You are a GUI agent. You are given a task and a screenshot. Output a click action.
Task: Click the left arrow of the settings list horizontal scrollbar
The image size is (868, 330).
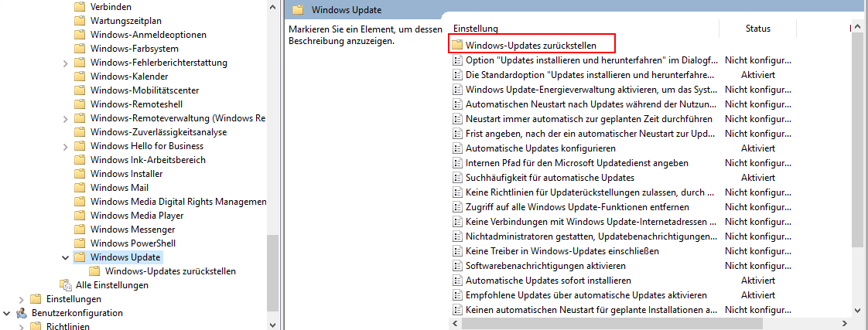click(x=455, y=323)
